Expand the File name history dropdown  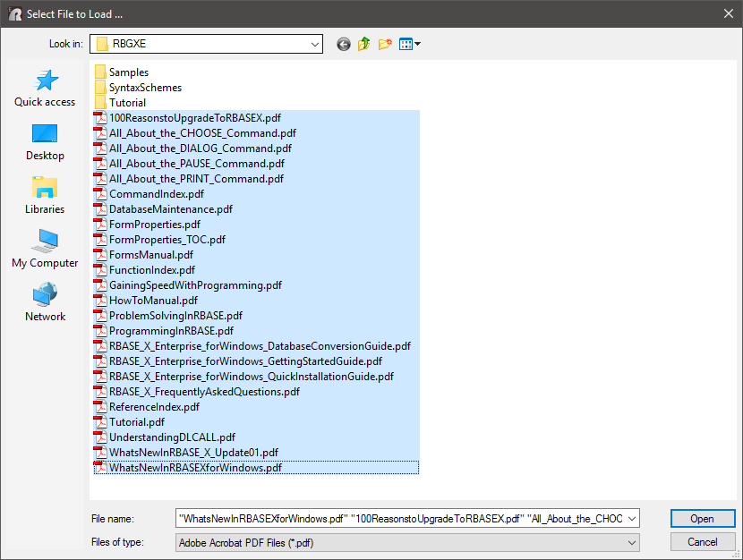coord(632,518)
